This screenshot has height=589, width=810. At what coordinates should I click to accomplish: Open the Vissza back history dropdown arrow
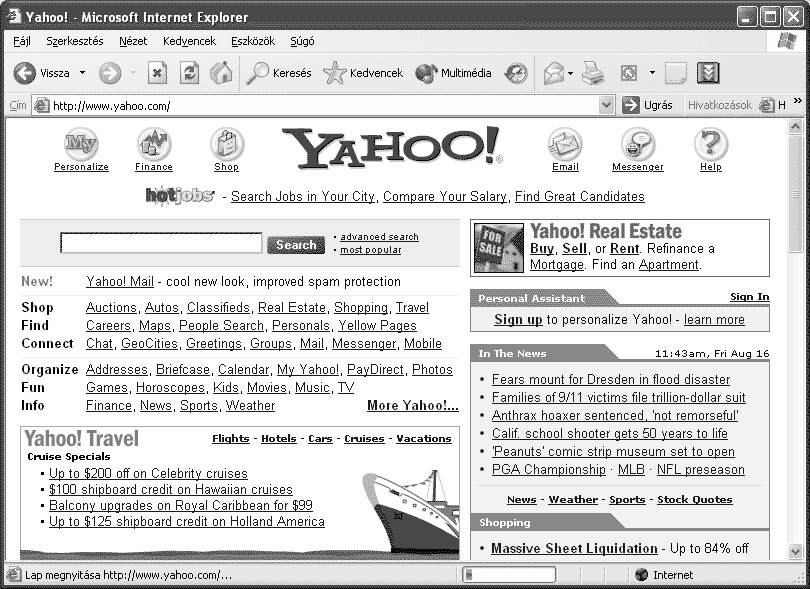[x=82, y=73]
